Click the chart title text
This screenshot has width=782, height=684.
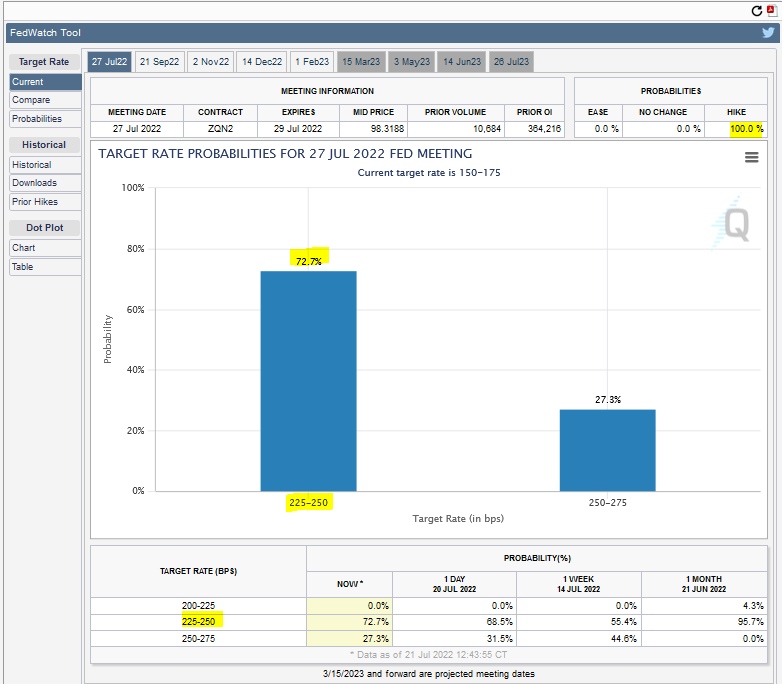(x=285, y=154)
